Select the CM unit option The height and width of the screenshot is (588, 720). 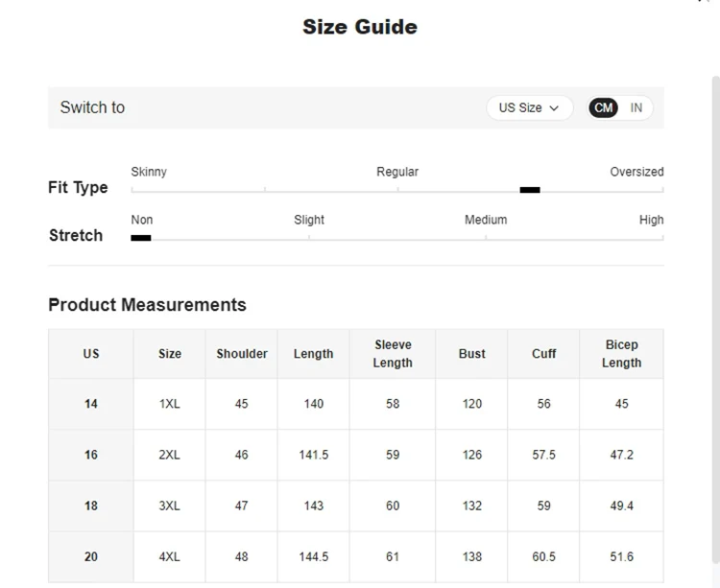coord(604,108)
